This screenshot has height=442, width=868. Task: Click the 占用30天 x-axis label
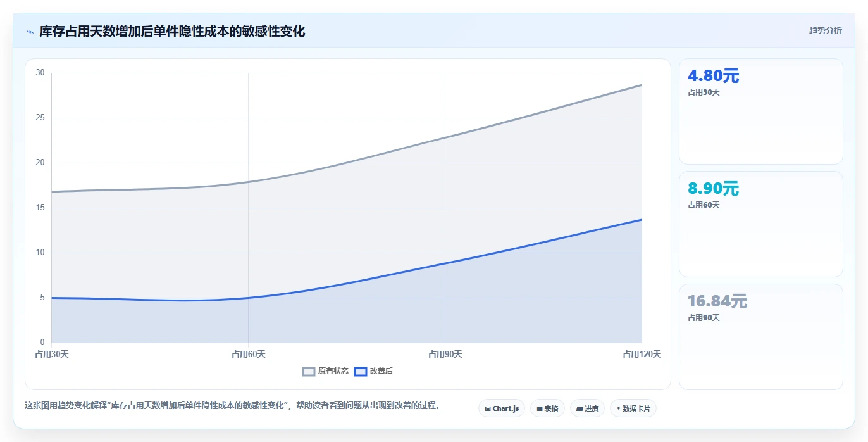tap(52, 354)
